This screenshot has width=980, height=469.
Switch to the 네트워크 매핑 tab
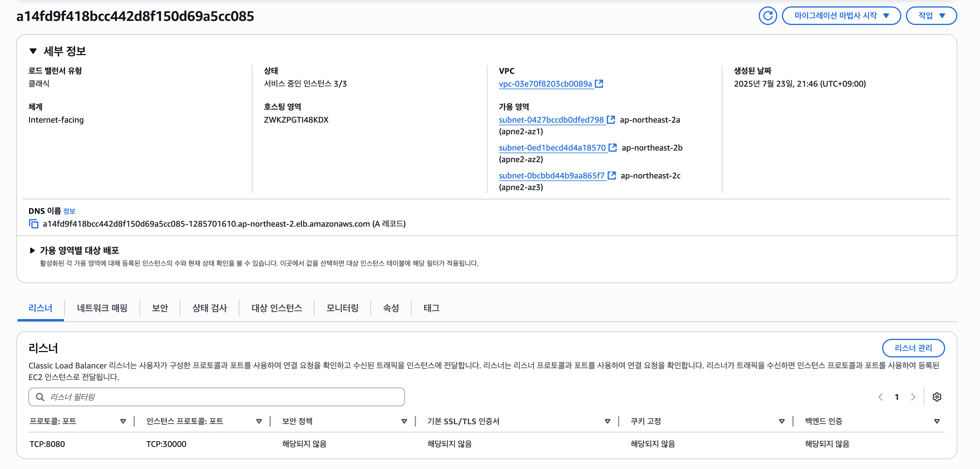(x=102, y=308)
